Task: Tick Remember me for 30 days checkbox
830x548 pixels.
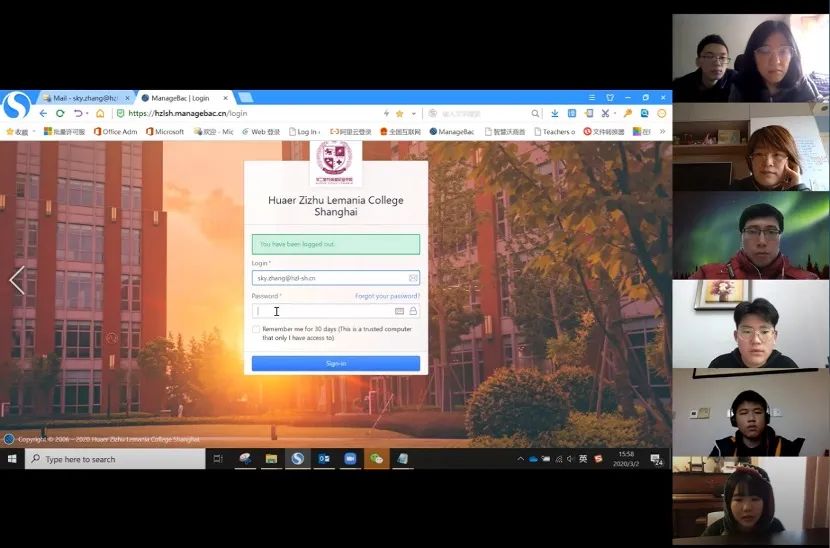Action: point(256,329)
